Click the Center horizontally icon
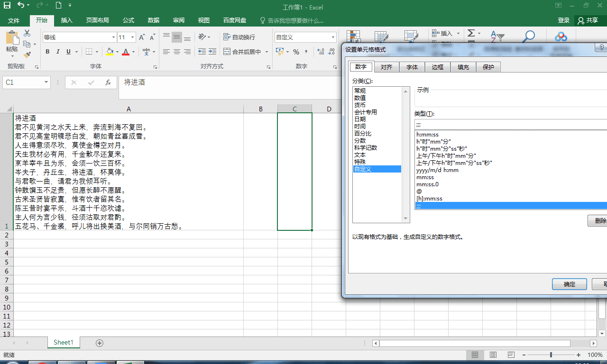Image resolution: width=607 pixels, height=364 pixels. 177,52
